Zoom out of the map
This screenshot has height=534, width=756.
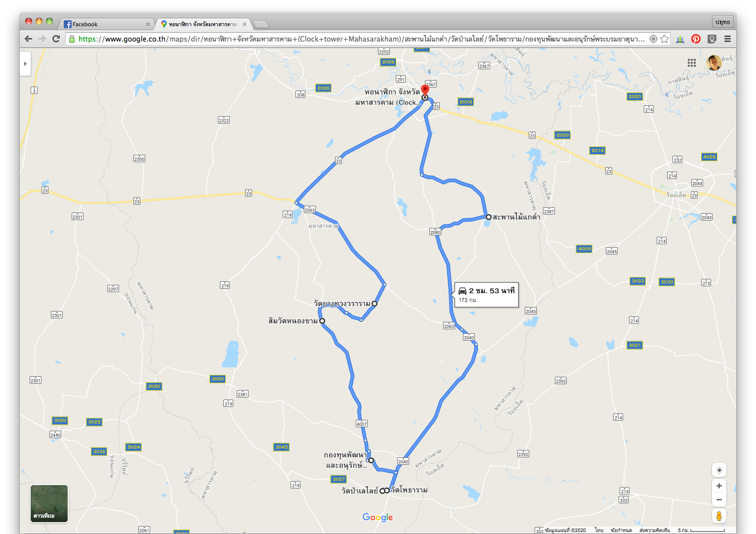[719, 499]
